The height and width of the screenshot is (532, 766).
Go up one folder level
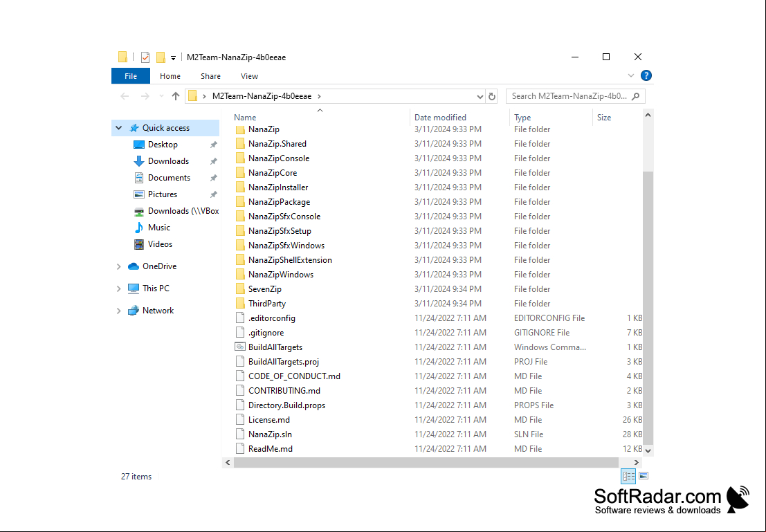pos(176,96)
